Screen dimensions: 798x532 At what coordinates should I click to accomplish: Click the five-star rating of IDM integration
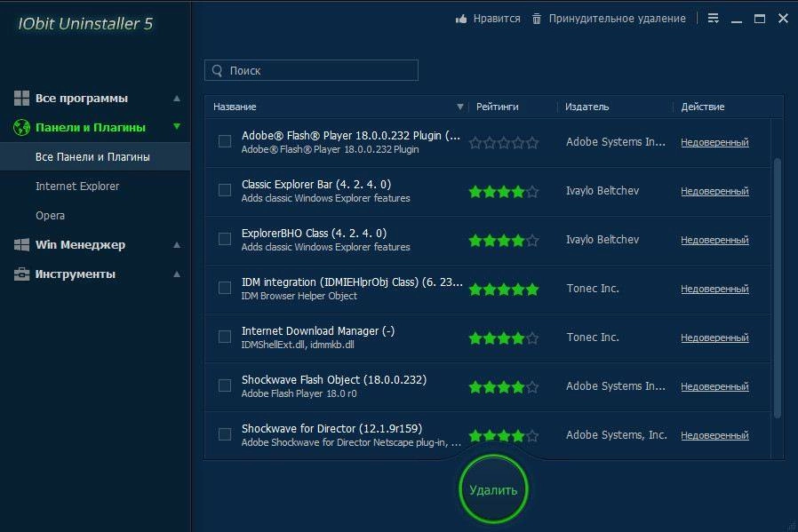504,290
